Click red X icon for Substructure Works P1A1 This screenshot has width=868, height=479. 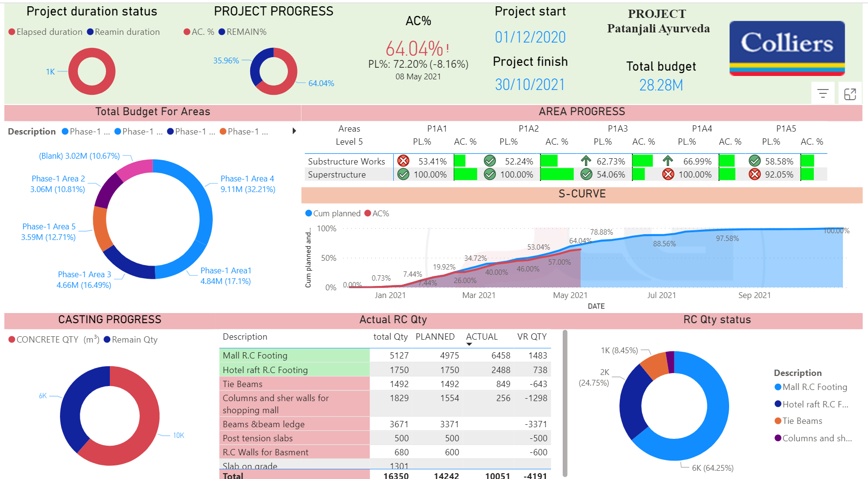point(403,161)
